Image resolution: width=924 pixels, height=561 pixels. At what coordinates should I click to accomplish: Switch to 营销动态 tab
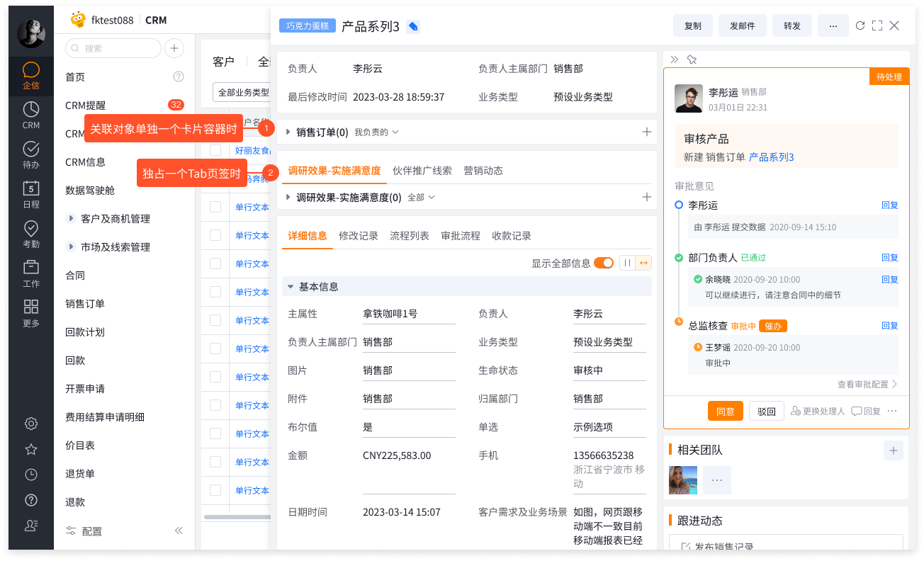(x=483, y=171)
